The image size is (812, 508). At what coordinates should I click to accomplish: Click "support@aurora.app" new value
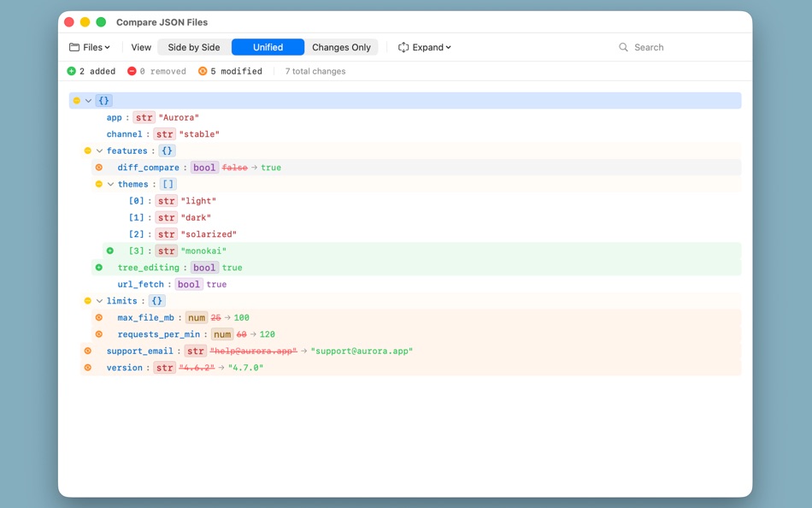tap(362, 351)
